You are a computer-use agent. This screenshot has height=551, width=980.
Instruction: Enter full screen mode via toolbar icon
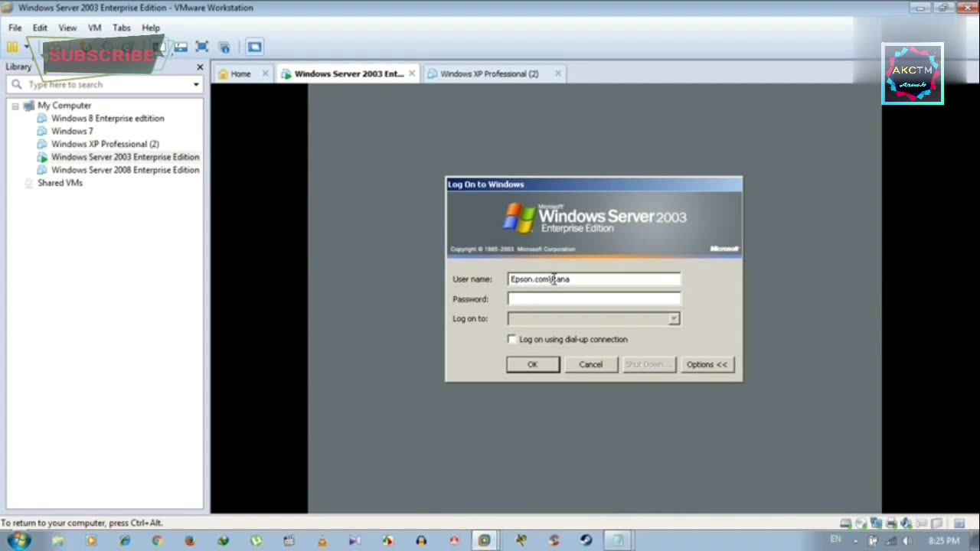[x=202, y=47]
